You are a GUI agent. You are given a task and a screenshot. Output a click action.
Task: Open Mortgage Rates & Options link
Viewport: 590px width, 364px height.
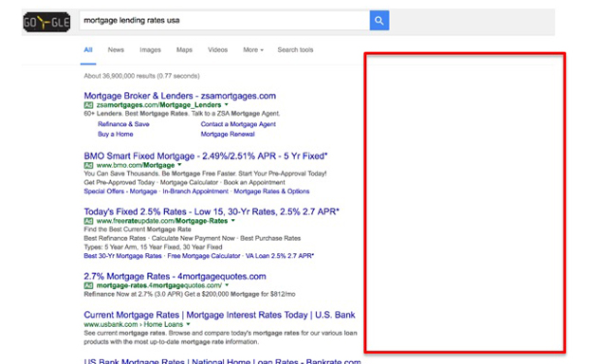point(271,191)
